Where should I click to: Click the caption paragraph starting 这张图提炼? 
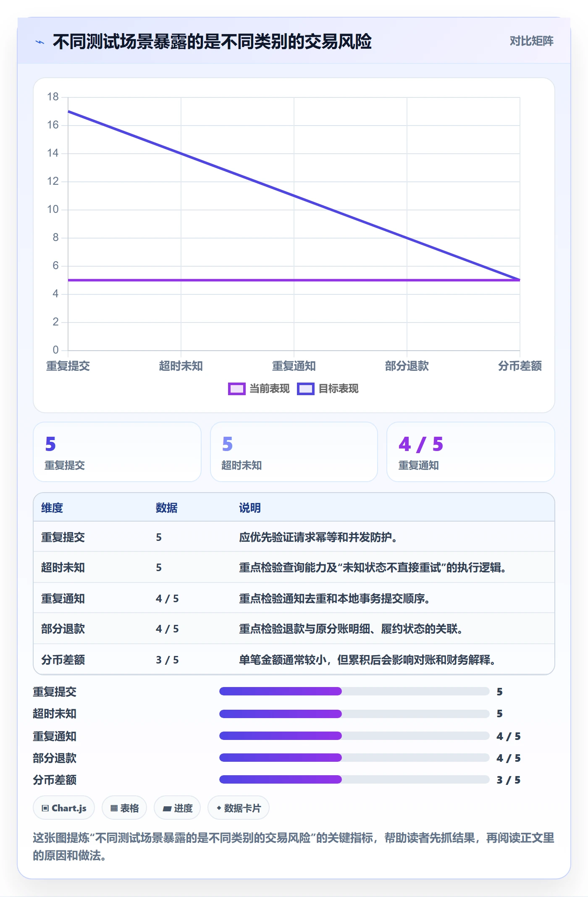(x=294, y=847)
